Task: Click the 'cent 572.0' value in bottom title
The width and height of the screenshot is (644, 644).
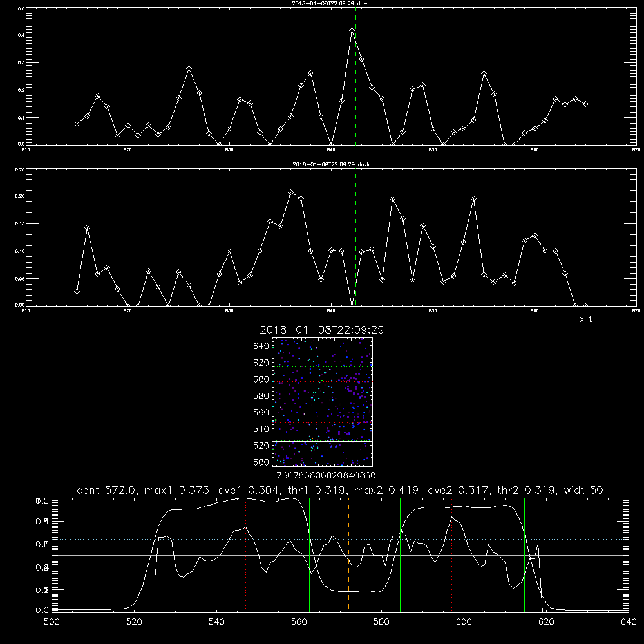Action: [108, 490]
